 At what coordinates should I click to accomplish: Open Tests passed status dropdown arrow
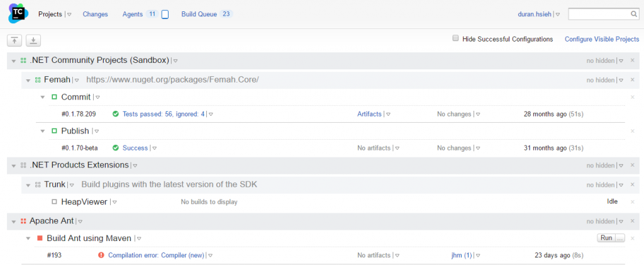(x=211, y=115)
